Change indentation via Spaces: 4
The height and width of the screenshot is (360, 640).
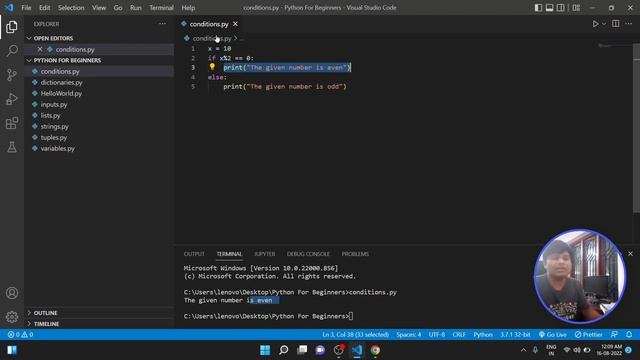click(x=409, y=334)
